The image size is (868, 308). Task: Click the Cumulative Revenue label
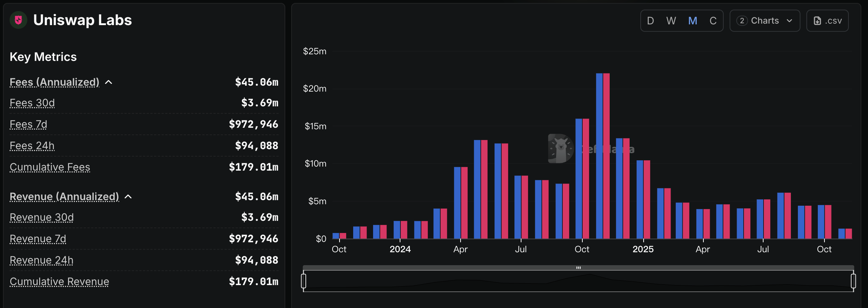pos(59,281)
